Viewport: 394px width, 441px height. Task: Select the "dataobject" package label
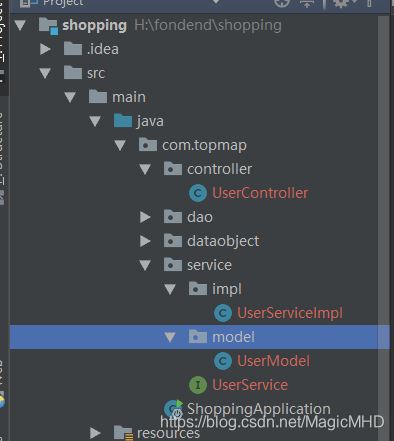(x=223, y=241)
